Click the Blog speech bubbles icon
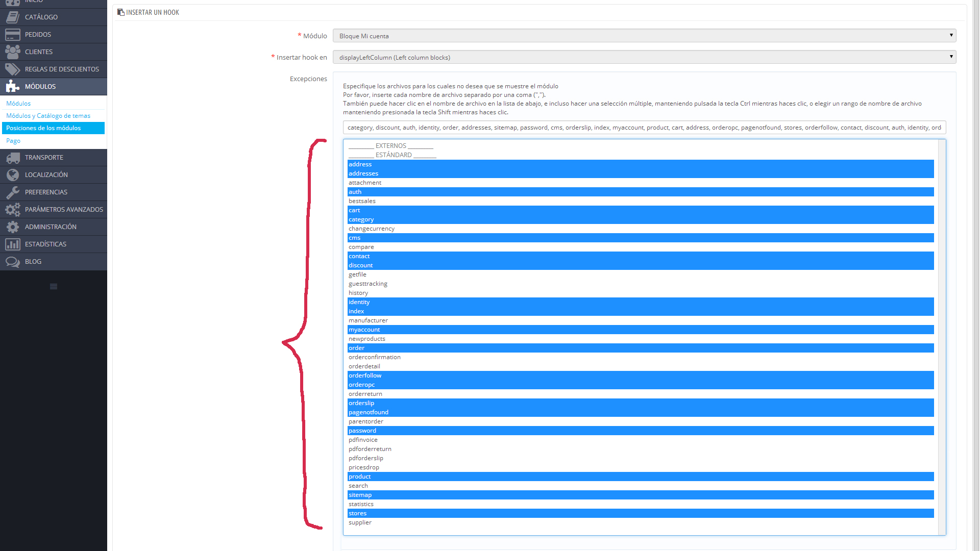Screen dimensions: 980x551 12,262
